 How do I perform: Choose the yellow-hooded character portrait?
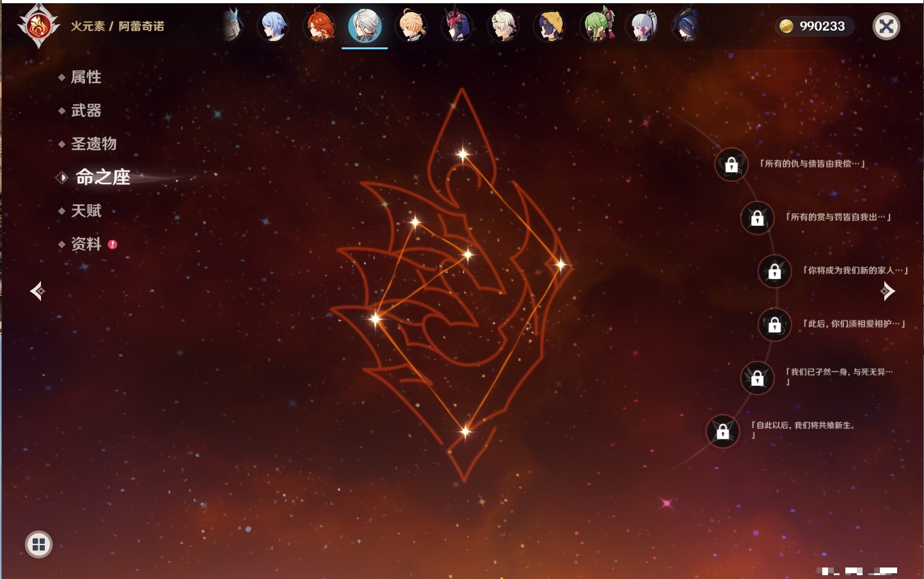click(x=550, y=27)
